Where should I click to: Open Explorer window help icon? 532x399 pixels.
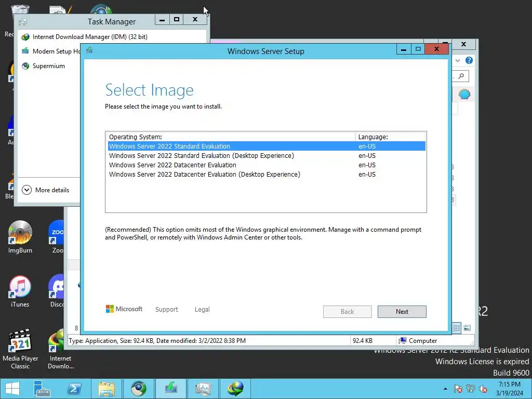tap(469, 60)
